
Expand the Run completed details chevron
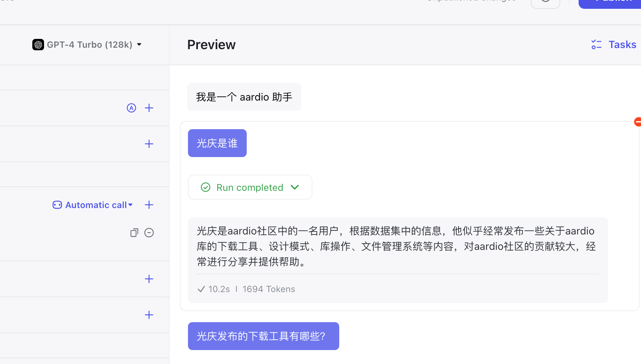coord(295,187)
